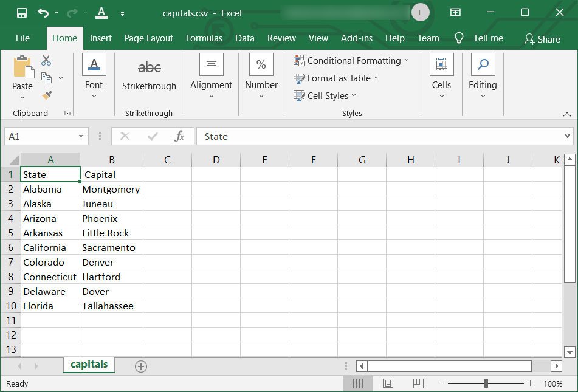Click the formula bar containing State
The height and width of the screenshot is (392, 578).
coord(379,137)
